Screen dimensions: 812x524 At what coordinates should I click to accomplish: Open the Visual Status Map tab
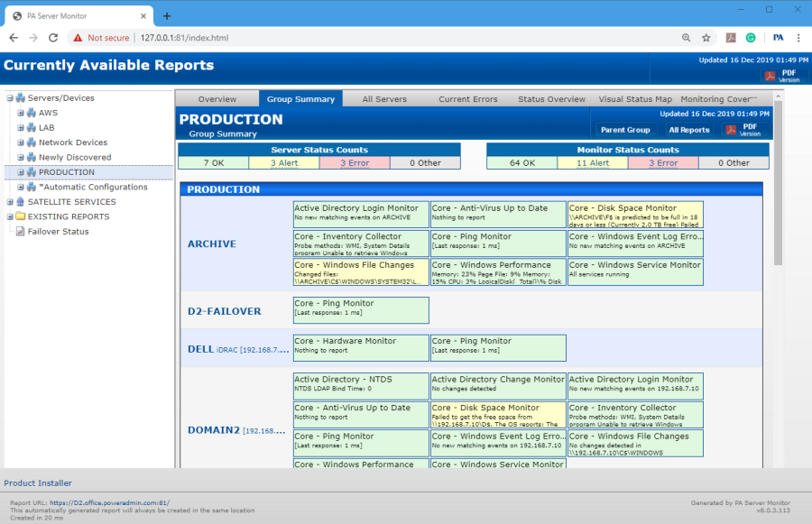point(635,99)
